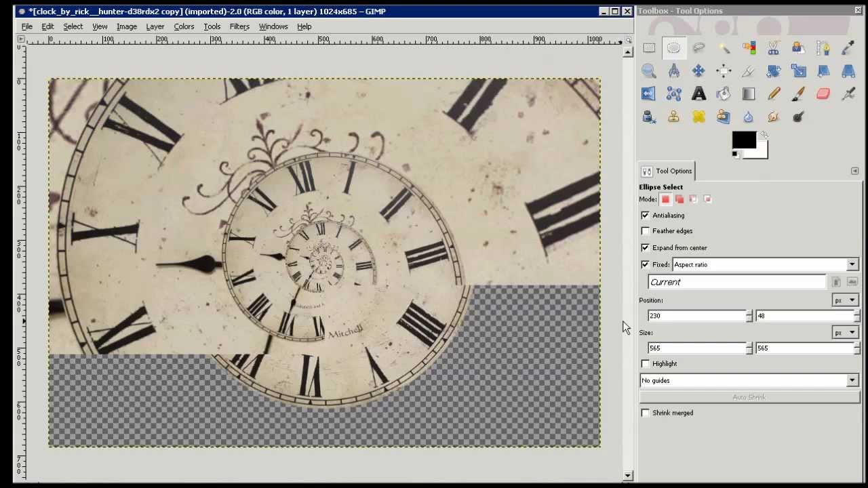The height and width of the screenshot is (488, 868).
Task: Select the Fuzzy Select magic wand tool
Action: pyautogui.click(x=724, y=47)
